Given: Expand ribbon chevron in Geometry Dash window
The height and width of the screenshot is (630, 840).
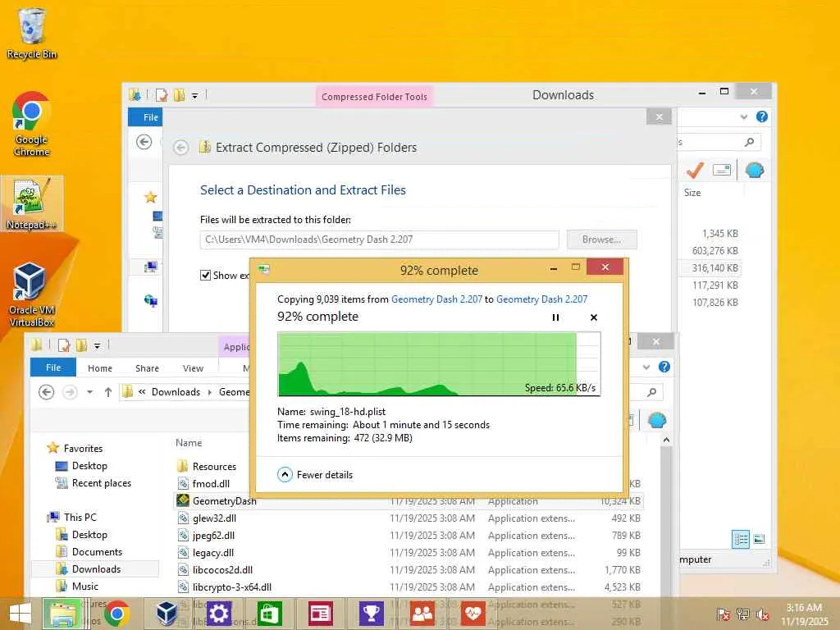Looking at the screenshot, I should point(646,367).
